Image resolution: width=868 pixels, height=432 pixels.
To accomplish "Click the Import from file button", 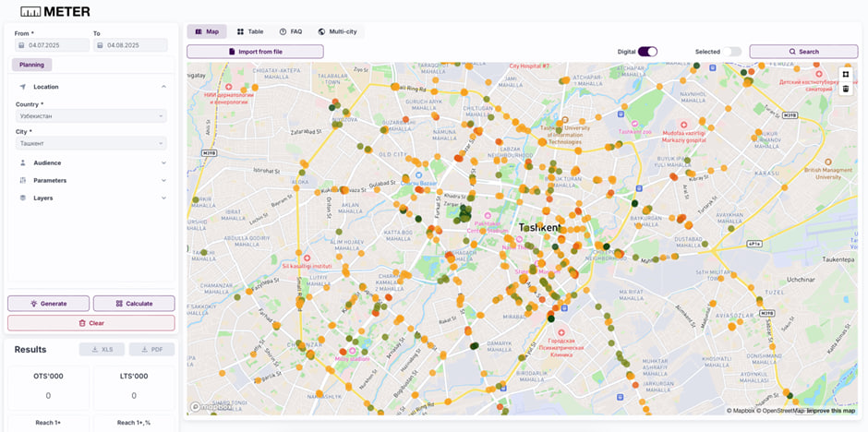I will pos(255,52).
